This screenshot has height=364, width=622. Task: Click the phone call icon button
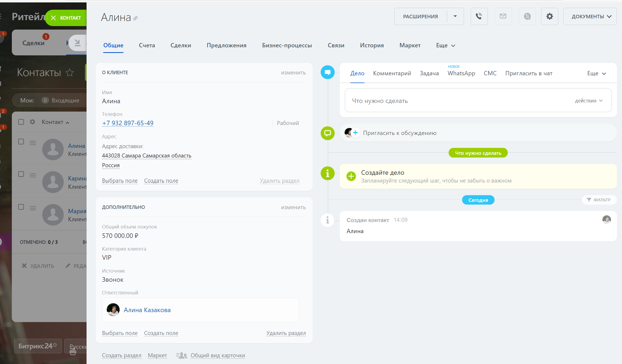(479, 16)
